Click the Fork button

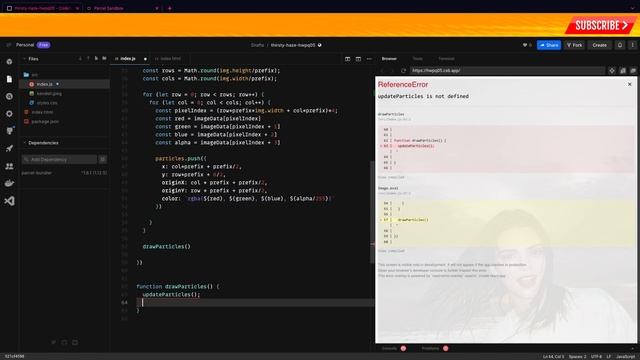(x=575, y=45)
